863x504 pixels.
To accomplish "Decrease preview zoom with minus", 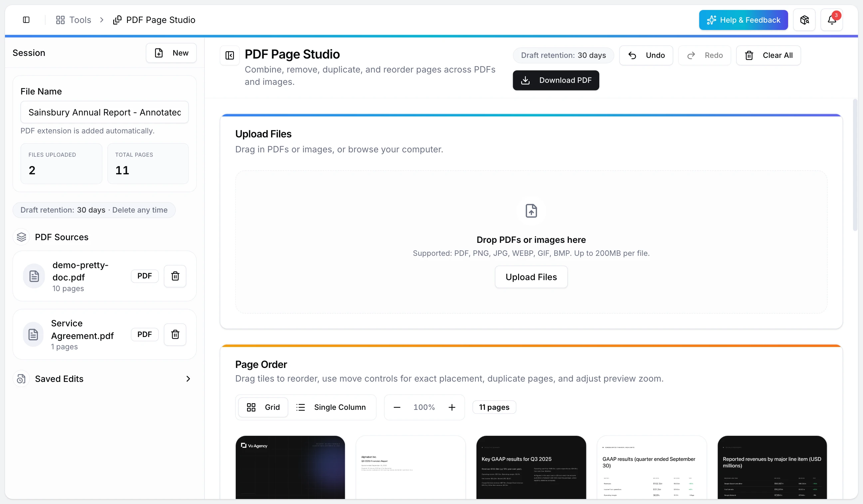I will (397, 408).
